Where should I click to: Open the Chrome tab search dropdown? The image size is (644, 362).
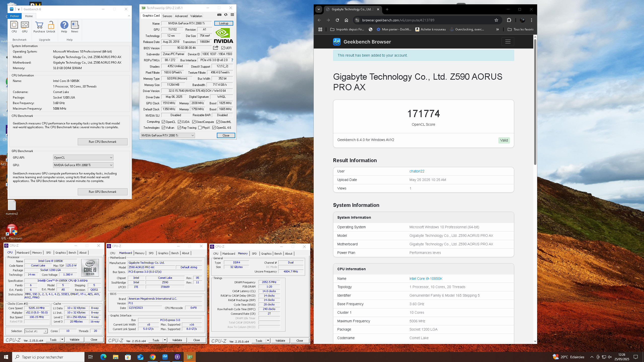319,9
